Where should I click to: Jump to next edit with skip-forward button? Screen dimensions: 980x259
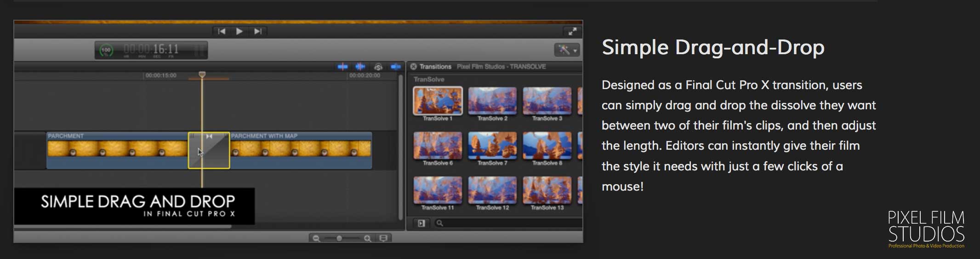coord(258,31)
